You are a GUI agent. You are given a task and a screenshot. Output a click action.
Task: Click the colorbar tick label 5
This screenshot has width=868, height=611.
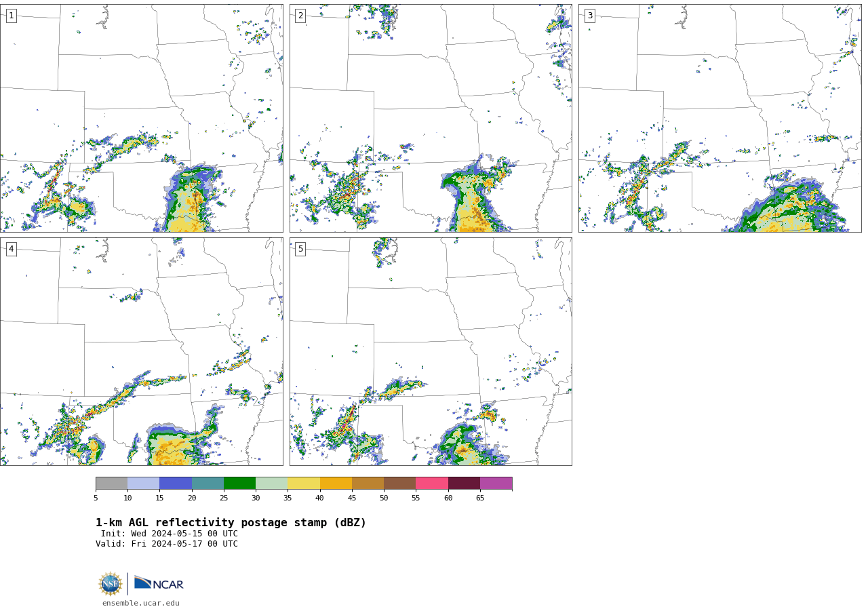[96, 498]
